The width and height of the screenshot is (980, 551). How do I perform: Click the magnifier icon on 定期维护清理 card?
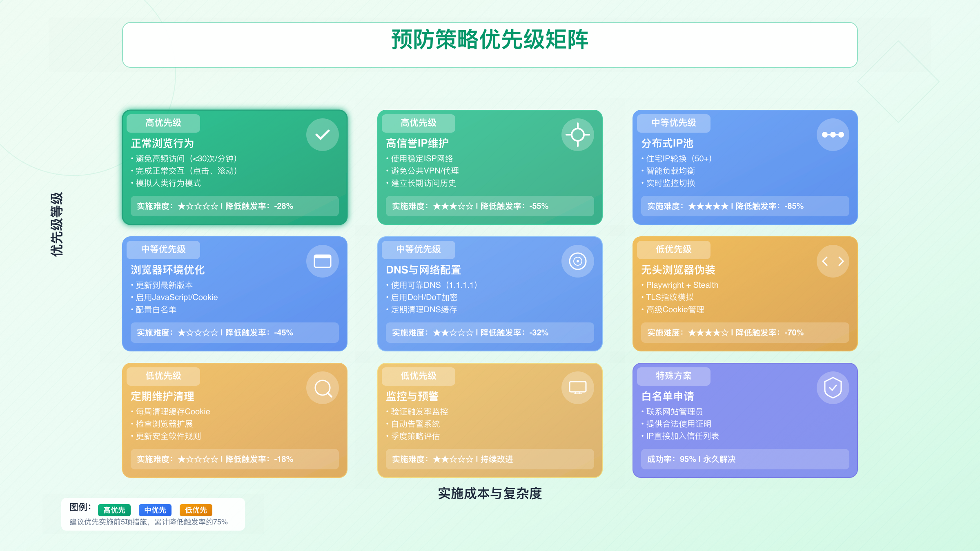pos(322,388)
